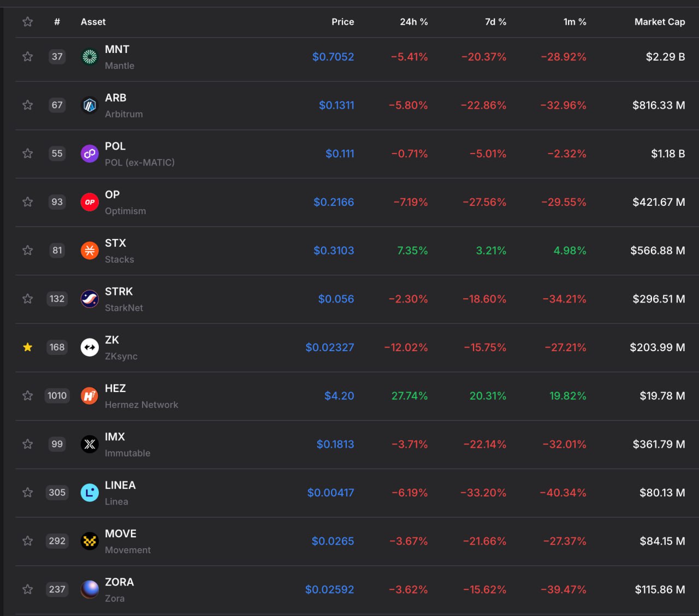Screen dimensions: 699x616
Task: Sort by the 24h % column header
Action: coord(413,22)
